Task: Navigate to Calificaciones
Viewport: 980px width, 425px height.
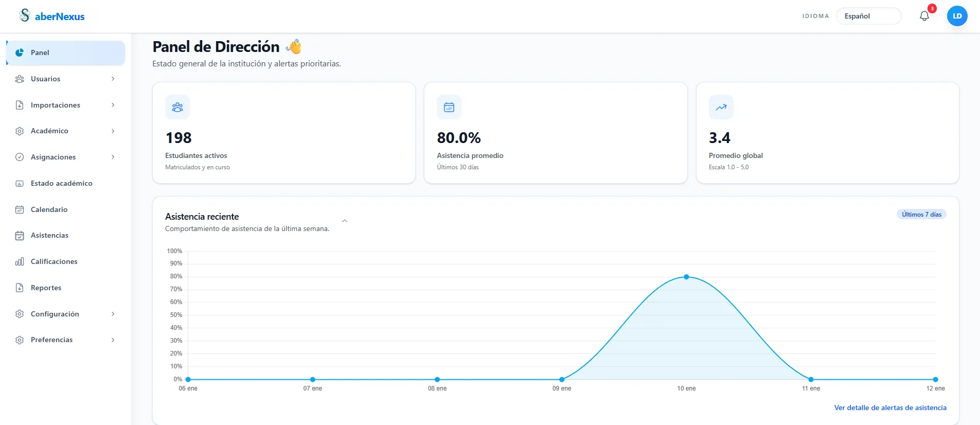Action: tap(65, 261)
